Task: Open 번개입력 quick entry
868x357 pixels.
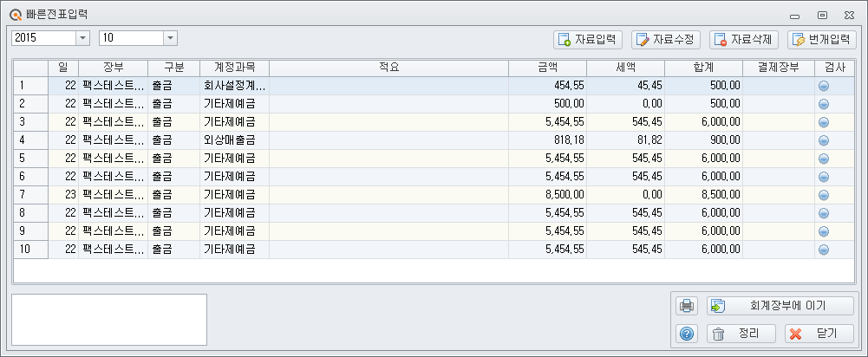Action: click(x=822, y=39)
